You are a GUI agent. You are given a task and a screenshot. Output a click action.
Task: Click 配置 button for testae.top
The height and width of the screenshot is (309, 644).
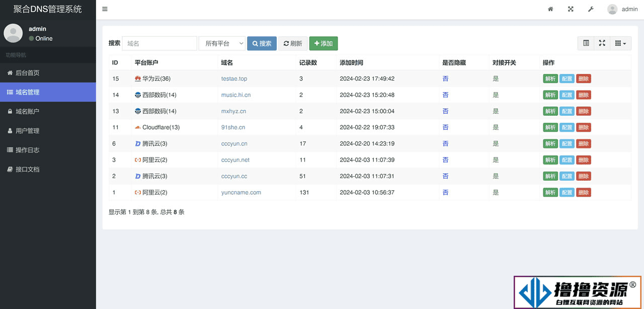(x=567, y=79)
